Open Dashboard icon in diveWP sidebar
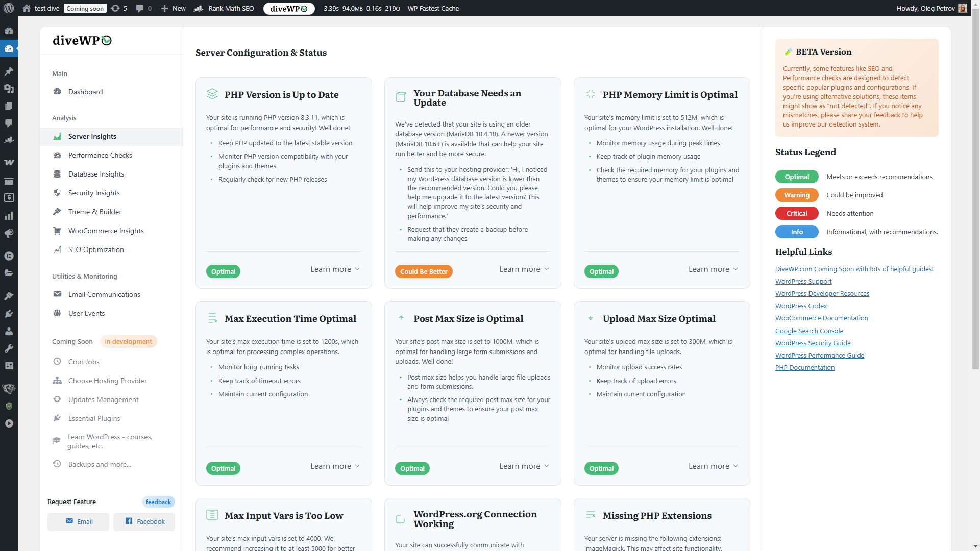The width and height of the screenshot is (980, 551). (x=57, y=92)
